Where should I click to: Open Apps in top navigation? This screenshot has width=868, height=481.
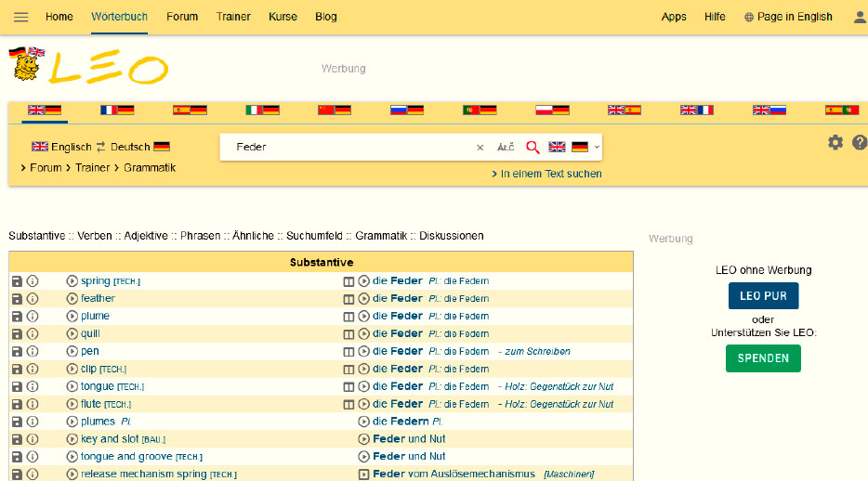(x=674, y=17)
